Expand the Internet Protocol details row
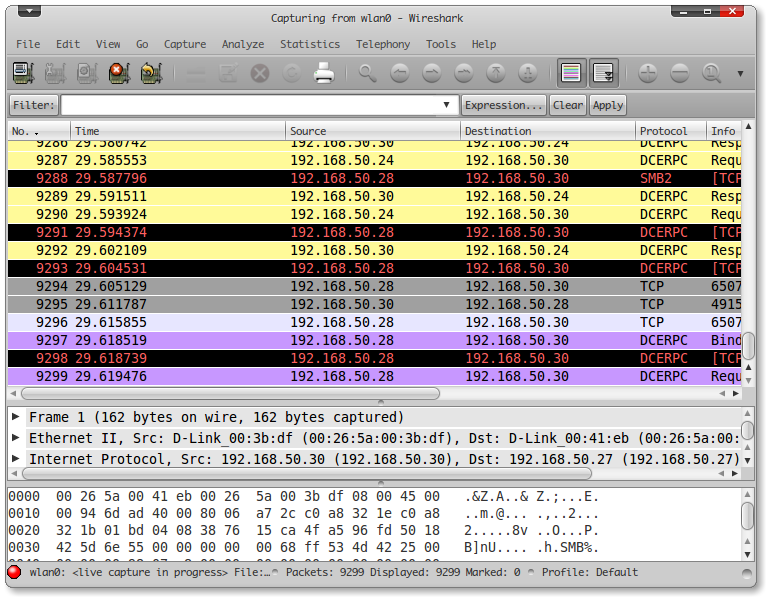 pos(16,458)
